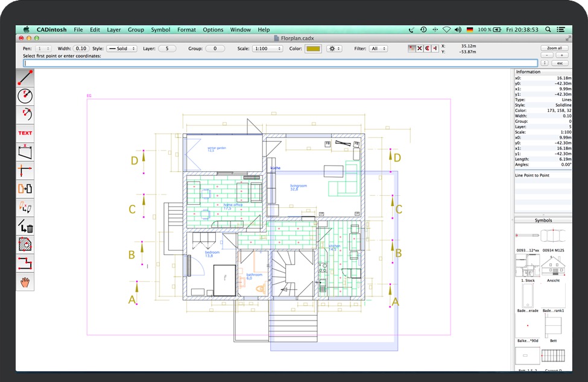
Task: Open the line Style dropdown
Action: 122,48
